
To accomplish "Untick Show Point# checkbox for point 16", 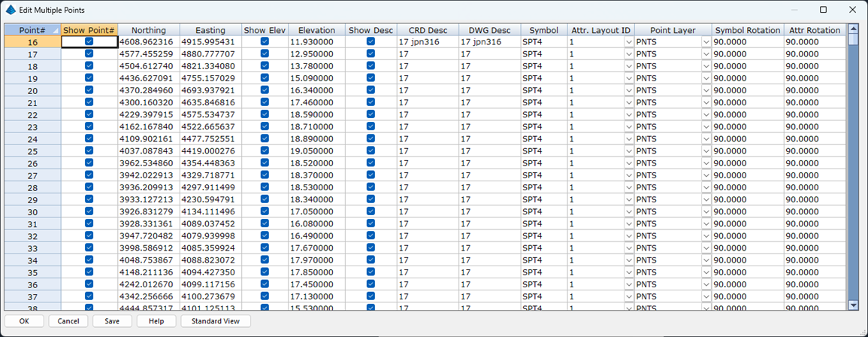I will click(x=89, y=41).
